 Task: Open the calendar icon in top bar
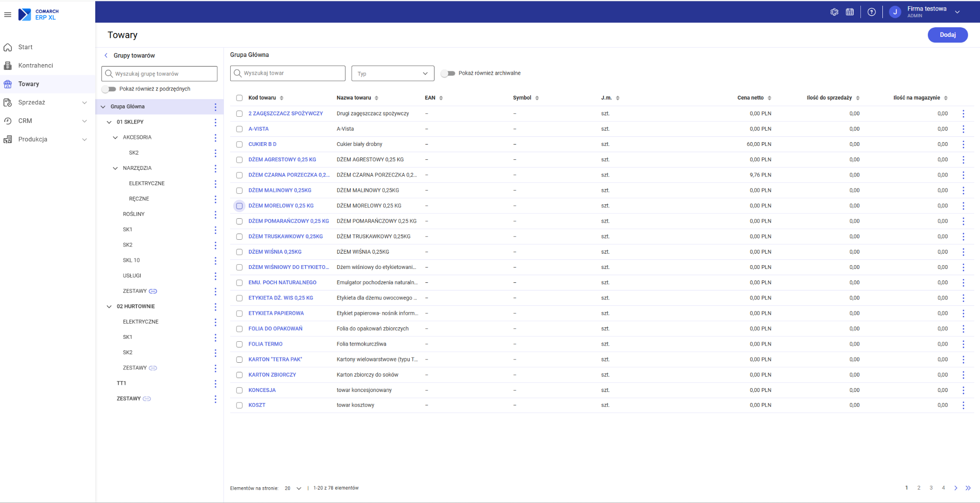tap(850, 12)
